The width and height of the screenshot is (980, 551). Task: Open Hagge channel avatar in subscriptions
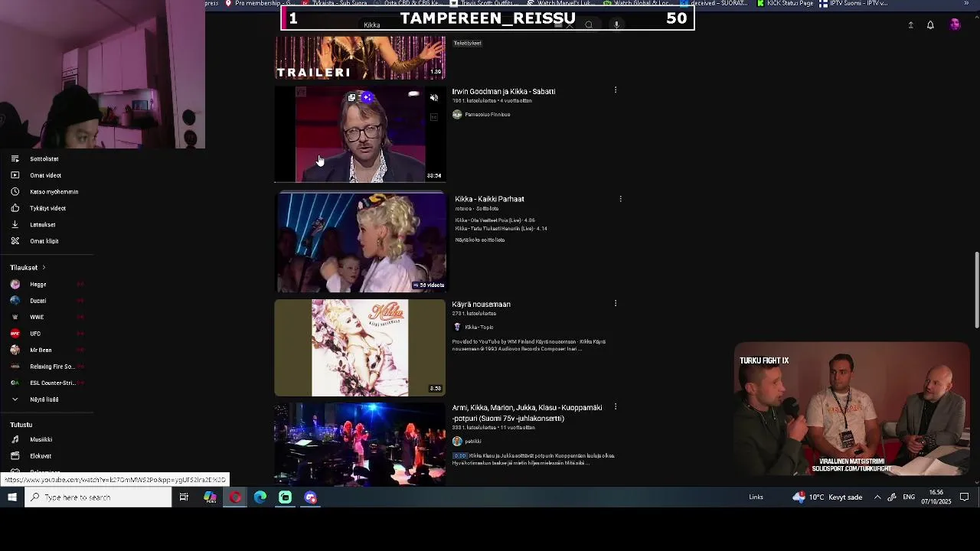pos(15,285)
